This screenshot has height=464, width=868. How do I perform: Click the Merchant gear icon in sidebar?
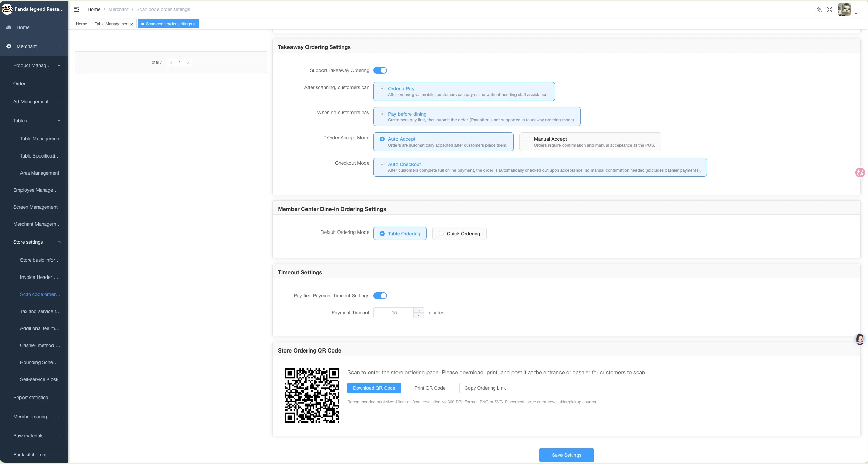point(9,46)
